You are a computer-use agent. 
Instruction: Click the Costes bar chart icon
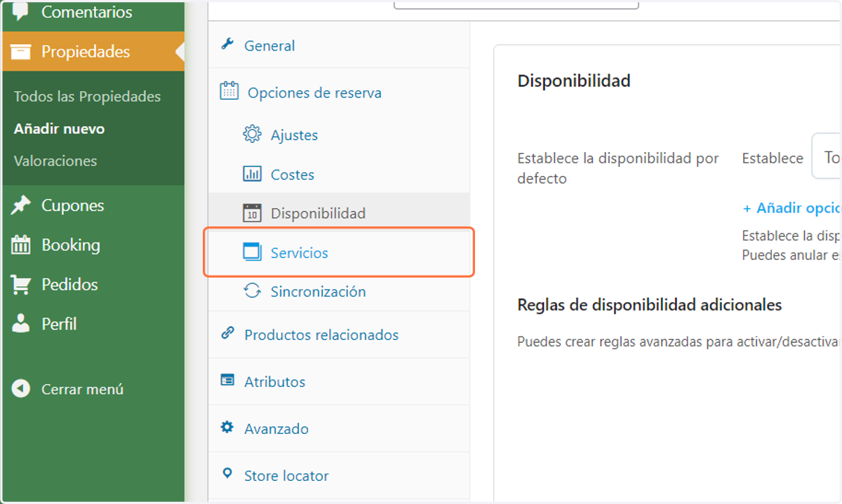click(x=252, y=174)
